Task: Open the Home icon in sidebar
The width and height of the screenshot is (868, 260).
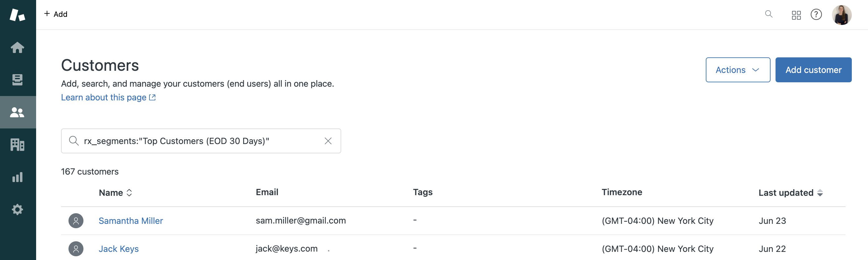Action: click(x=17, y=47)
